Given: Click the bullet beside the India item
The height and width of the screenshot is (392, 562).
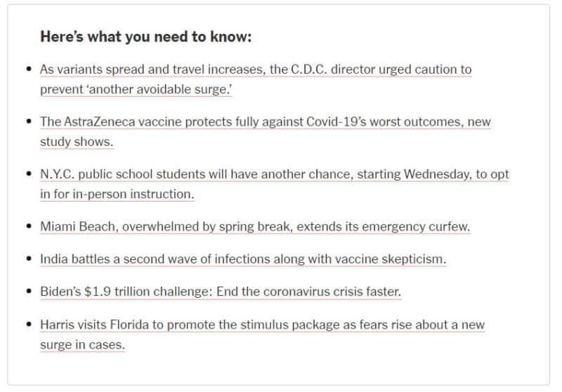Looking at the screenshot, I should coord(29,258).
